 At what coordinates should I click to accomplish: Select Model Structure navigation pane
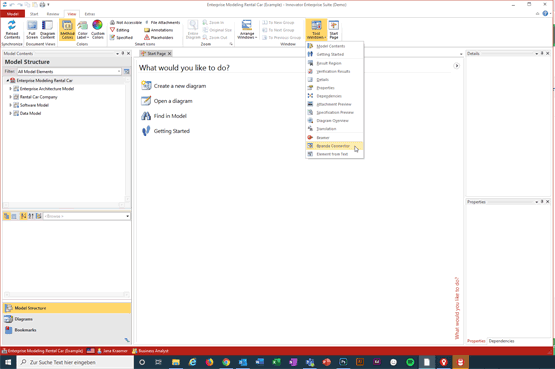point(67,308)
